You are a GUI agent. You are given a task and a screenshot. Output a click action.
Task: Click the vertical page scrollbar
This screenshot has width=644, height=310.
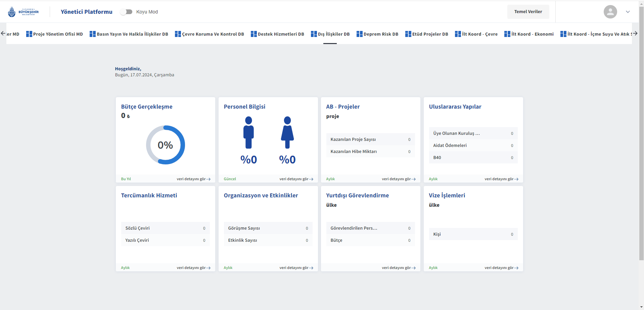pyautogui.click(x=641, y=134)
